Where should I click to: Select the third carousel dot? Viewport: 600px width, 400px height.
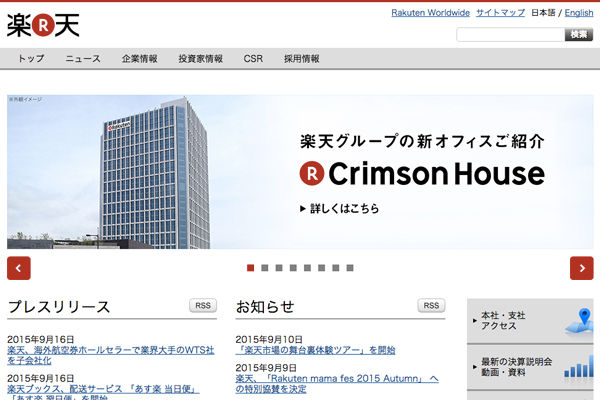tap(279, 268)
